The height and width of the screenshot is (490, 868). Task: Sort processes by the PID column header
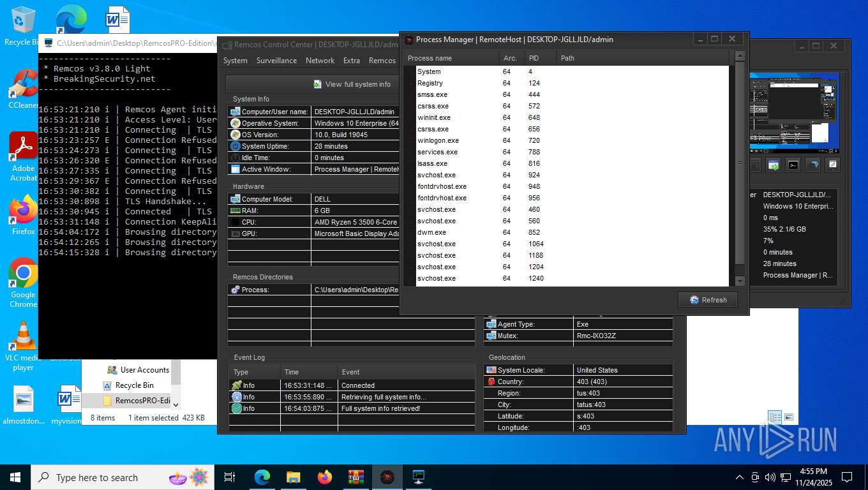point(540,58)
